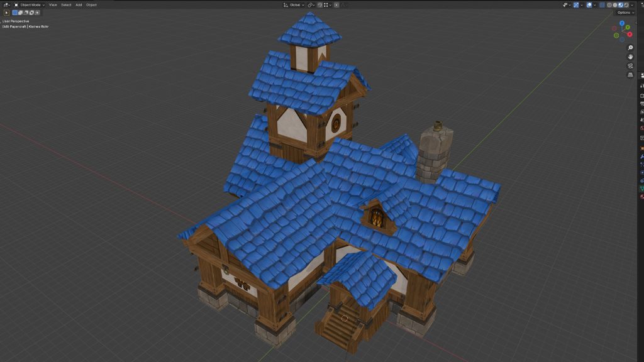Viewport: 644px width, 362px height.
Task: Select the tweak select tool icon
Action: click(7, 13)
